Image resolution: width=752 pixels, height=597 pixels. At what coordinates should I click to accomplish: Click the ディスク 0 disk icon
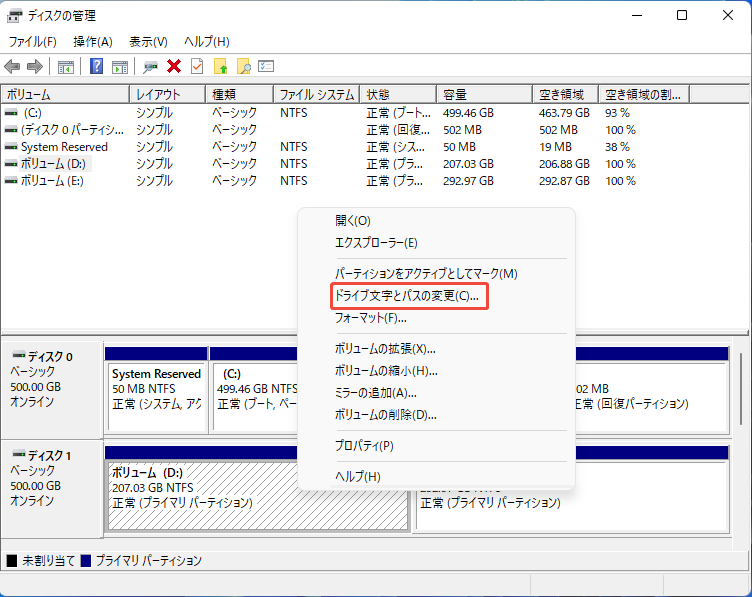click(19, 355)
